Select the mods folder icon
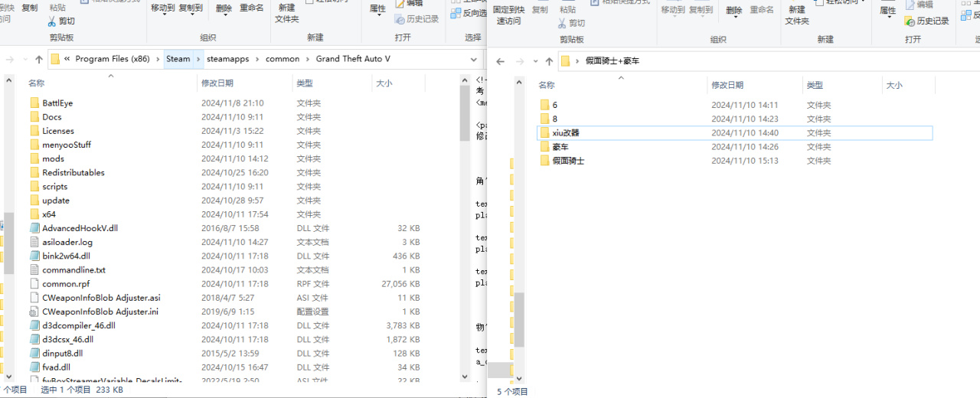Image resolution: width=980 pixels, height=398 pixels. pyautogui.click(x=34, y=158)
